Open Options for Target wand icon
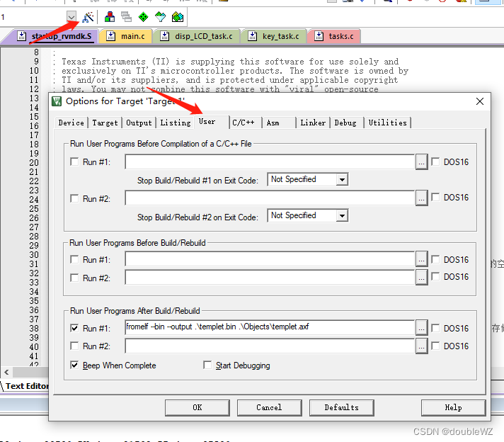 pyautogui.click(x=88, y=17)
